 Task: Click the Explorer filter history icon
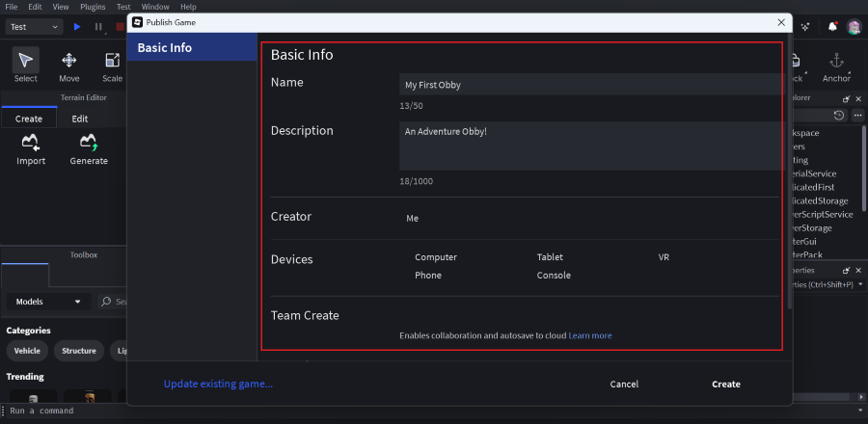pyautogui.click(x=839, y=116)
